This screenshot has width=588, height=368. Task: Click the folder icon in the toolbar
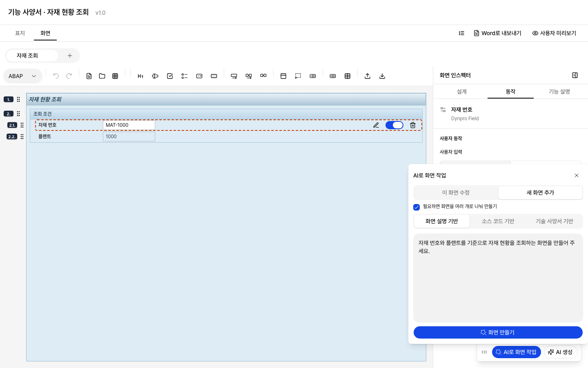coord(102,76)
